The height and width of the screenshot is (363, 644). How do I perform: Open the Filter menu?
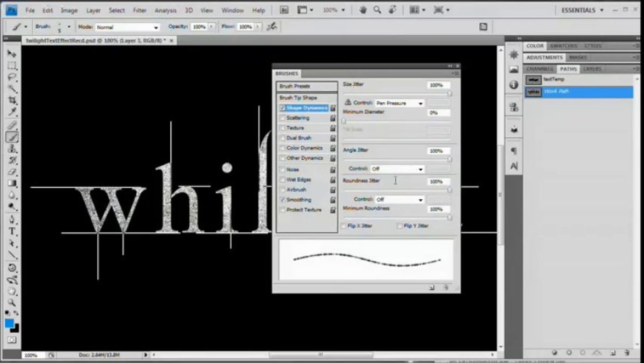coord(139,10)
